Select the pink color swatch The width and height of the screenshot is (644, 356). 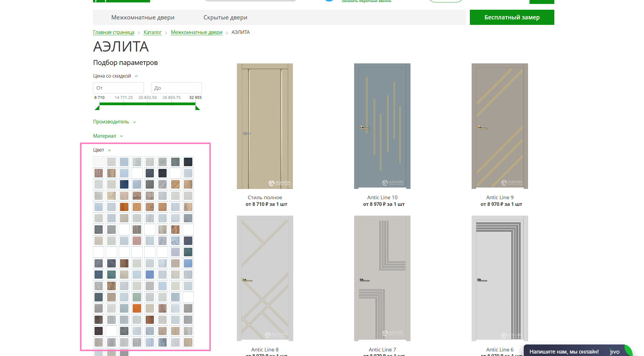click(137, 241)
